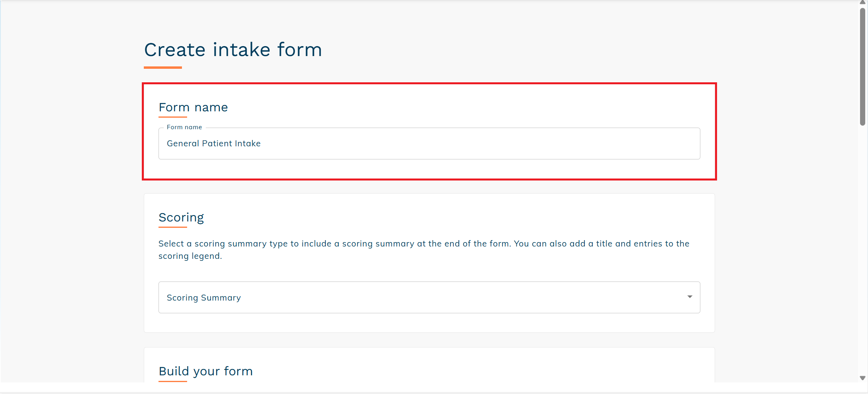Image resolution: width=868 pixels, height=394 pixels.
Task: Click the orange underline below the Scoring heading
Action: point(173,227)
